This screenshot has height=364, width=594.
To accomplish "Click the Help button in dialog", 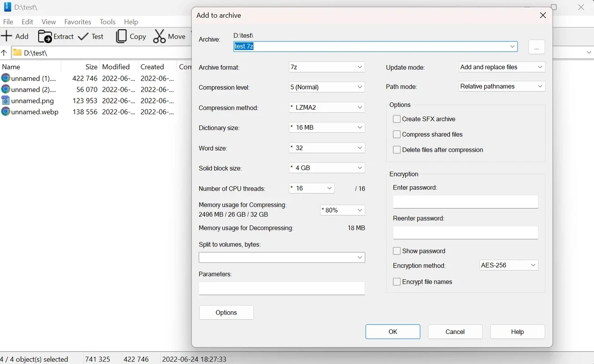I will click(517, 332).
